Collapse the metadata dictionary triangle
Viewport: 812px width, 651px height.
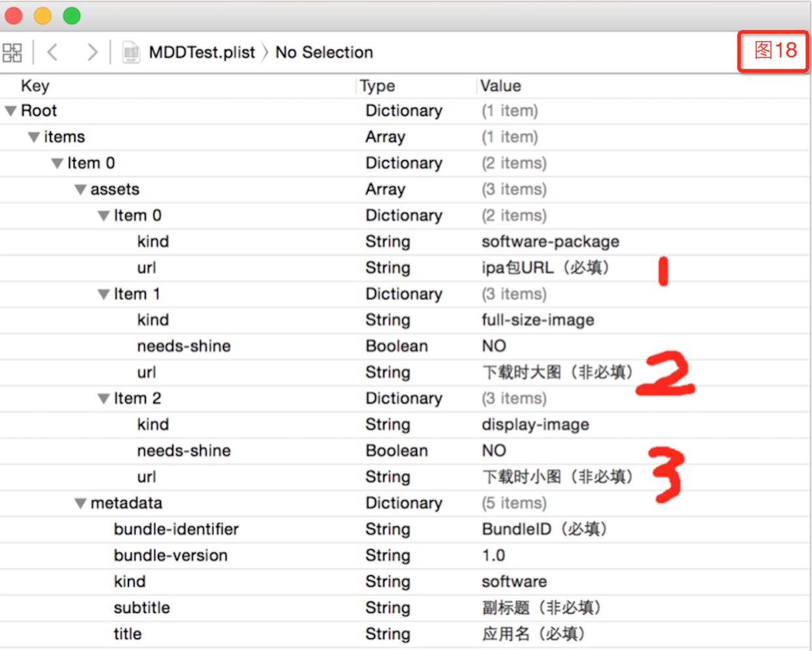[81, 504]
